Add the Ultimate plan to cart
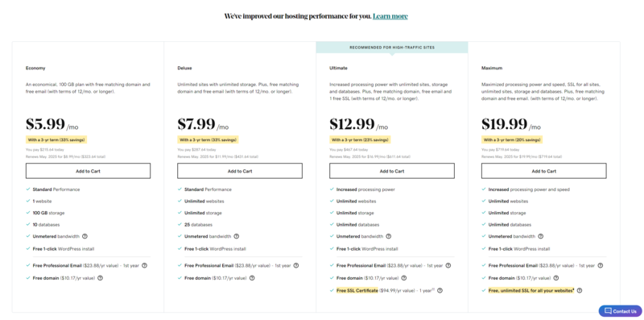The image size is (644, 320). point(392,171)
